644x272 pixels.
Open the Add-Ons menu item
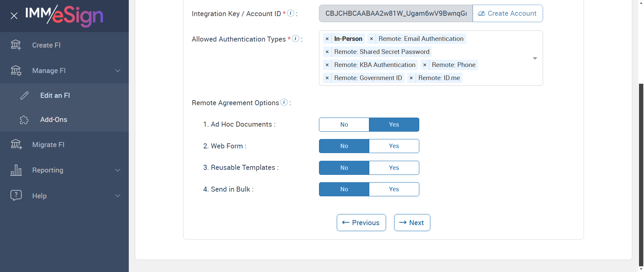[54, 120]
